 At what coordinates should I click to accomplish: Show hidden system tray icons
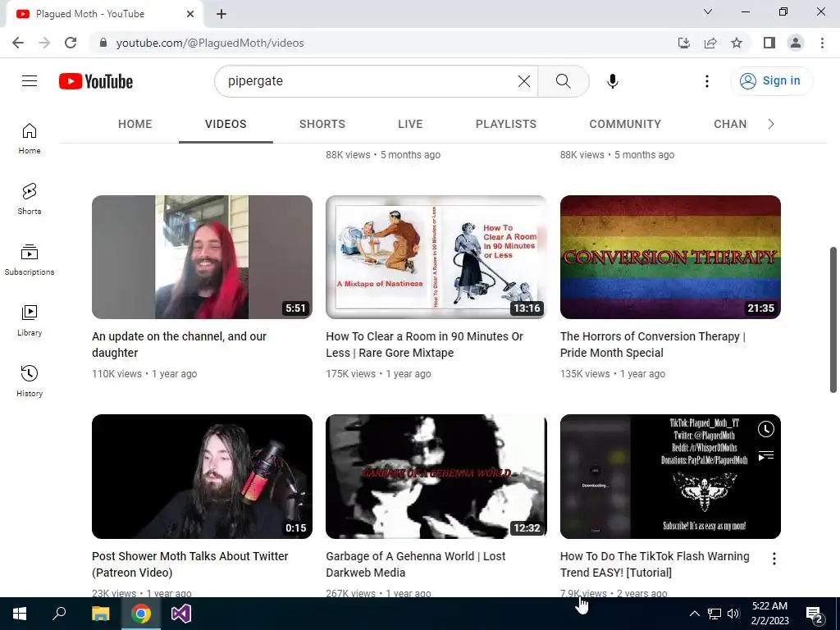694,614
